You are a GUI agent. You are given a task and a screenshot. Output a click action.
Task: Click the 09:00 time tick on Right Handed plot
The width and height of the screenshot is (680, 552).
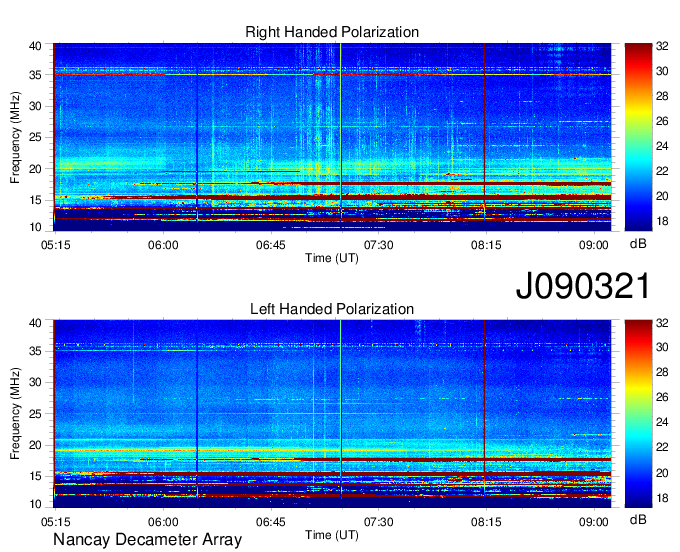594,245
